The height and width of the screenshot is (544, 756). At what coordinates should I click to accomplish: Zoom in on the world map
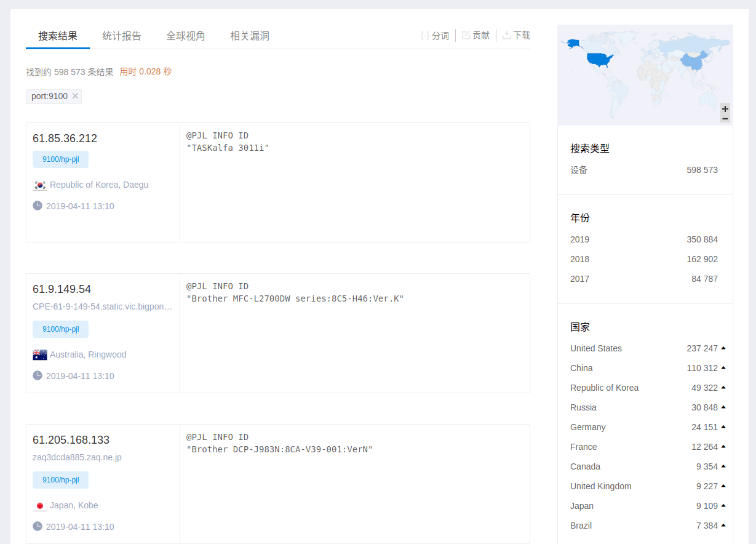(x=725, y=108)
